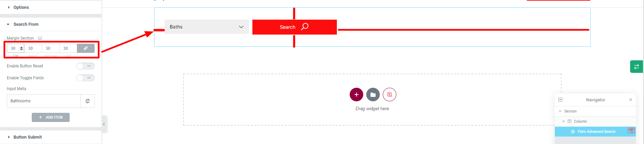644x144 pixels.
Task: Enable the Button Reset toggle
Action: pos(85,66)
